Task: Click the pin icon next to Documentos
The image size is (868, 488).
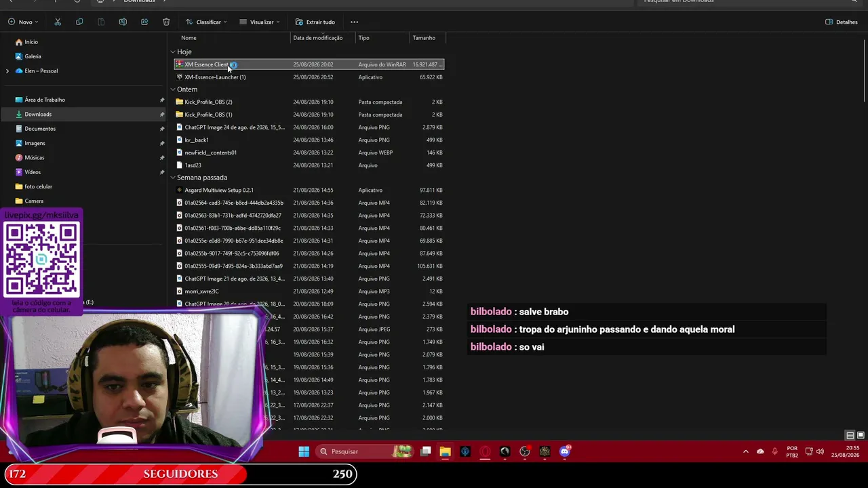Action: [162, 129]
